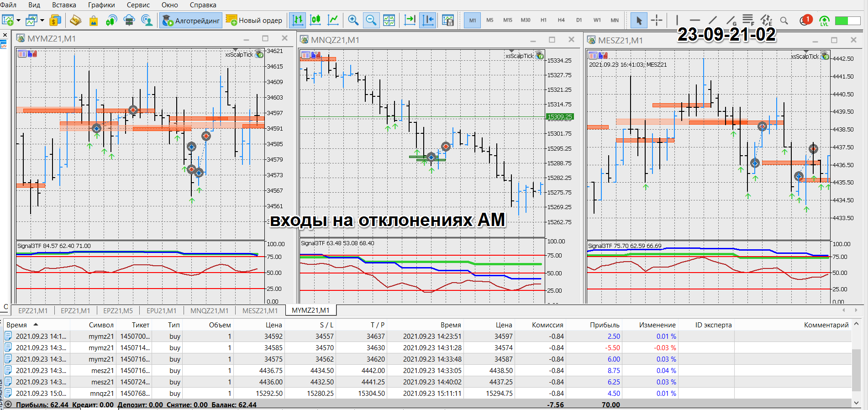Image resolution: width=868 pixels, height=410 pixels.
Task: Create a new chart with toolbar icon
Action: tap(8, 20)
